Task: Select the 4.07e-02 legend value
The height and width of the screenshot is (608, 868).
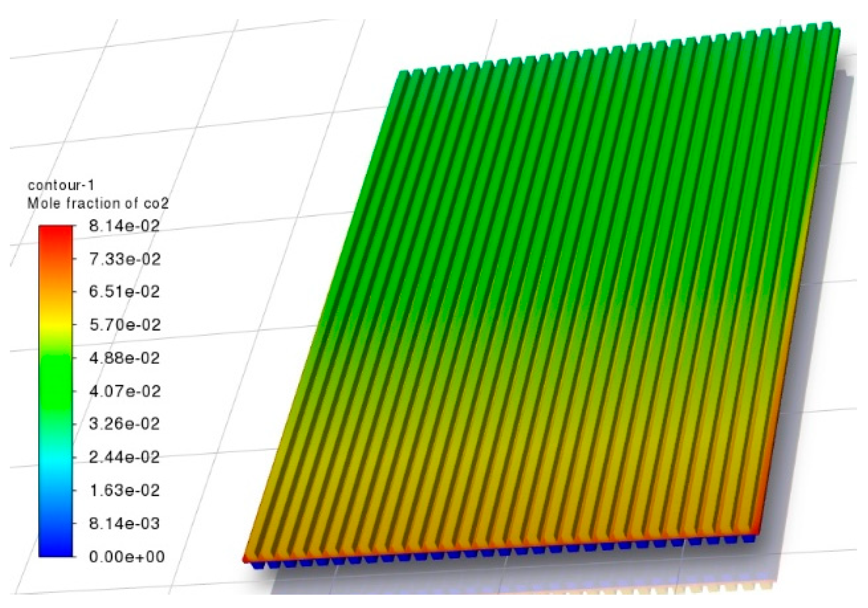Action: coord(124,391)
